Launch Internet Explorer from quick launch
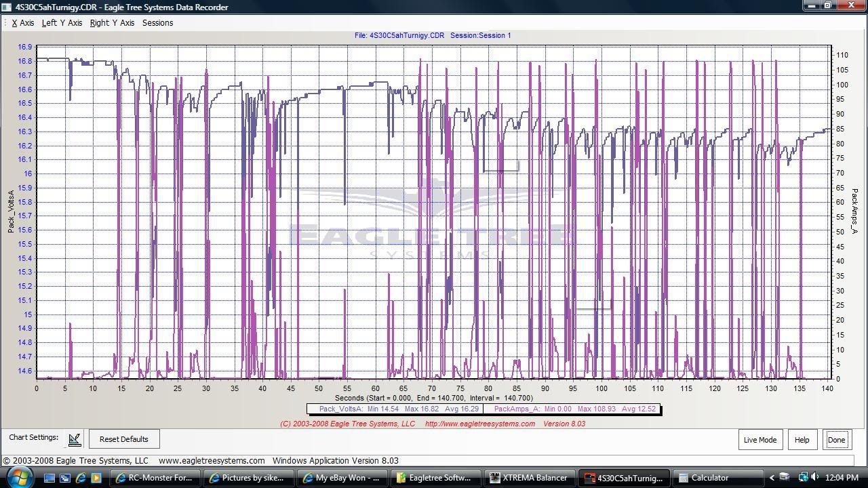Screen dimensions: 868x488 pos(81,478)
